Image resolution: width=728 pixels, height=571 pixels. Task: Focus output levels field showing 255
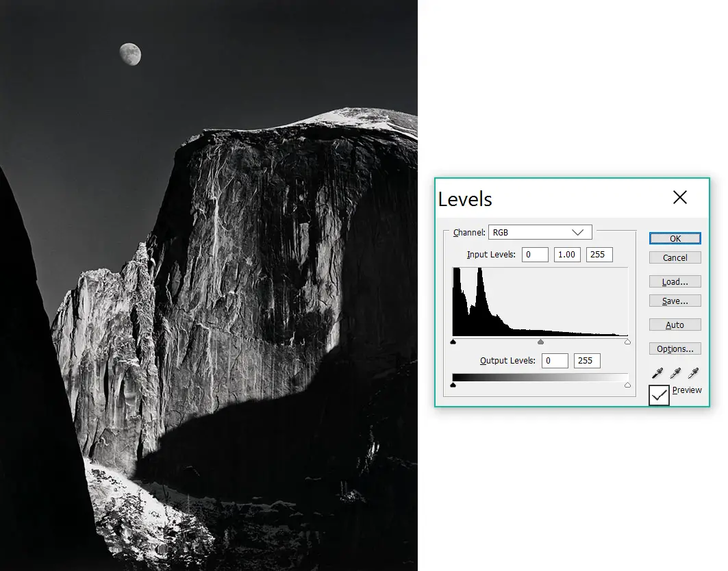click(x=588, y=361)
